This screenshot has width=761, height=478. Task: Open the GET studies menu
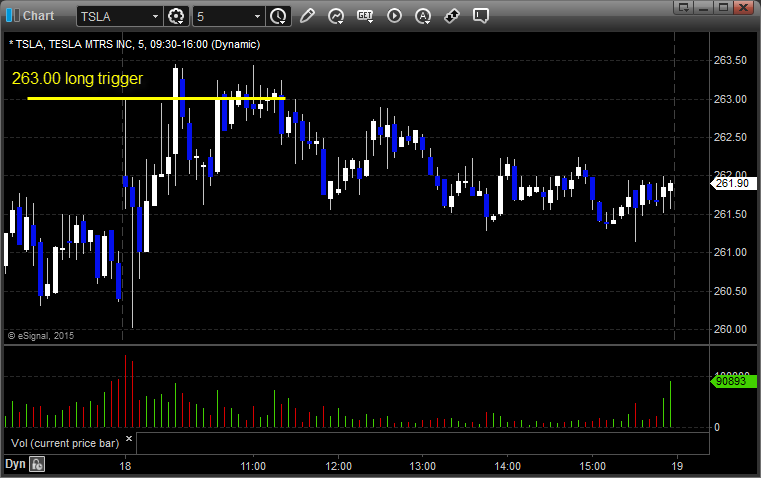[365, 16]
